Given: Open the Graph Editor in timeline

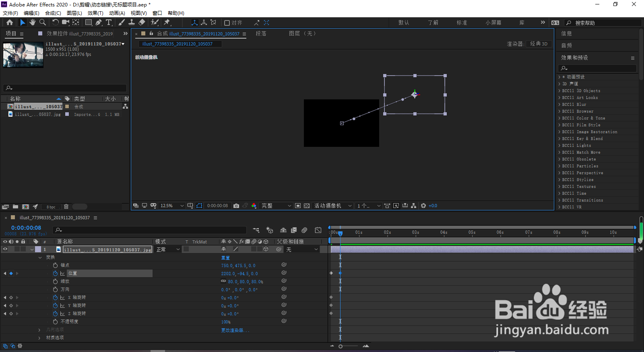Looking at the screenshot, I should pos(318,230).
